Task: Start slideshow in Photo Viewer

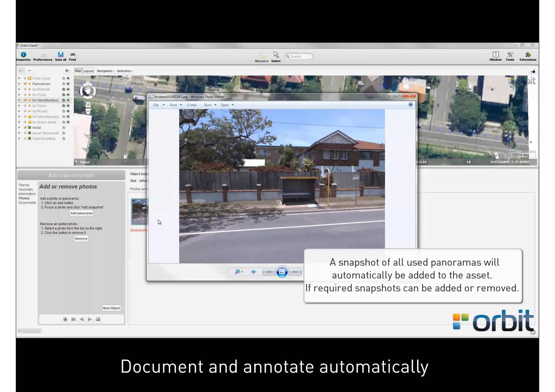Action: (282, 272)
